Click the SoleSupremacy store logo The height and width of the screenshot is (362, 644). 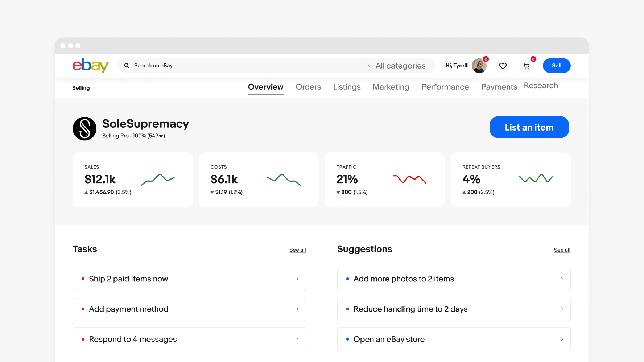pyautogui.click(x=84, y=128)
